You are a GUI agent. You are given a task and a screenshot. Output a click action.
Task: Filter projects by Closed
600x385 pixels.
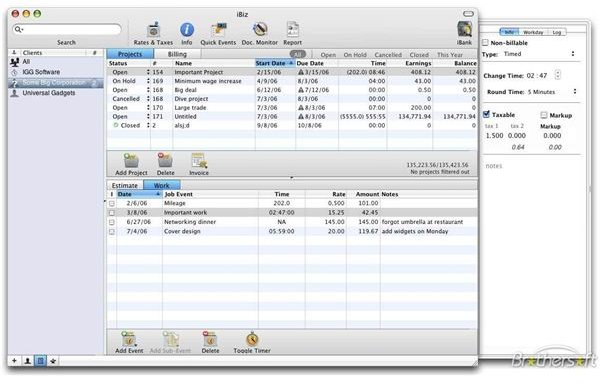419,55
